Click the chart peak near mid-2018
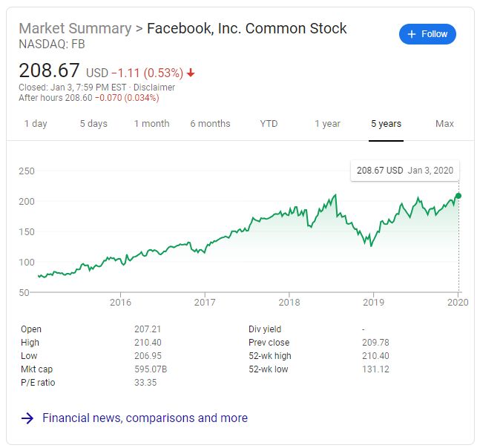The width and height of the screenshot is (480, 448). coord(335,194)
